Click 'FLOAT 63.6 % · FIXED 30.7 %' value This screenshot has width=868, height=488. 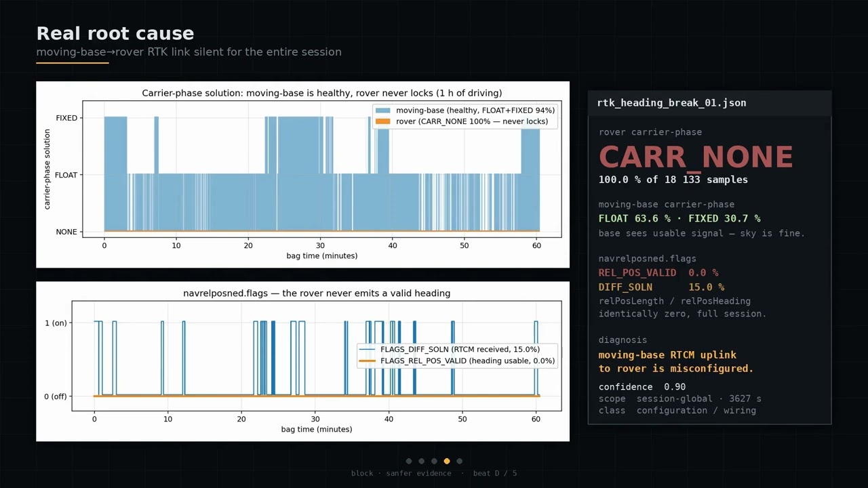tap(679, 218)
